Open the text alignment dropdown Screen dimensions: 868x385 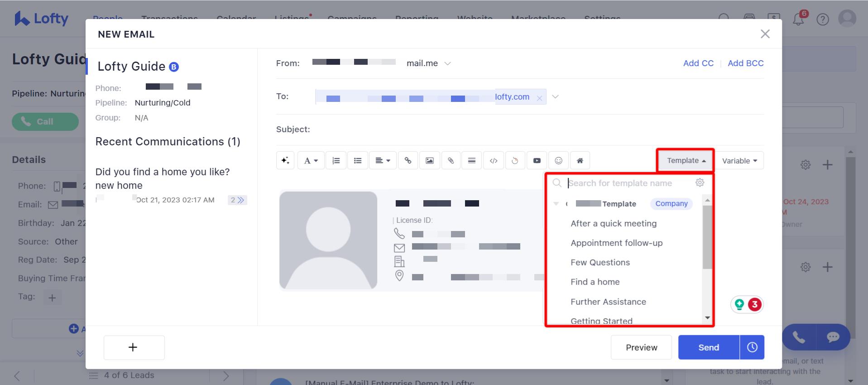pos(383,160)
